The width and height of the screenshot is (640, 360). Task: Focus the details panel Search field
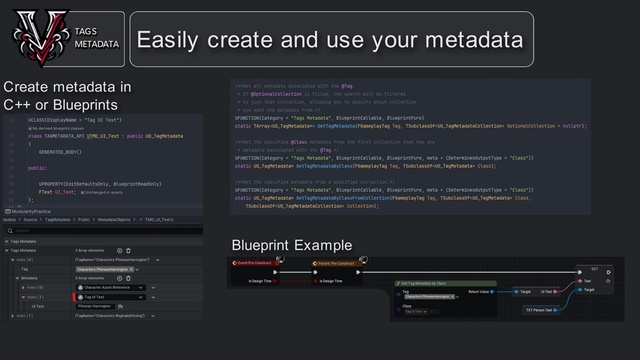point(108,231)
